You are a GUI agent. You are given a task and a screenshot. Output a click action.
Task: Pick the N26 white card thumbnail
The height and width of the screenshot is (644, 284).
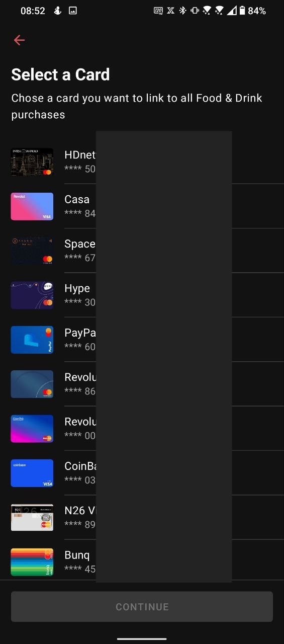32,517
